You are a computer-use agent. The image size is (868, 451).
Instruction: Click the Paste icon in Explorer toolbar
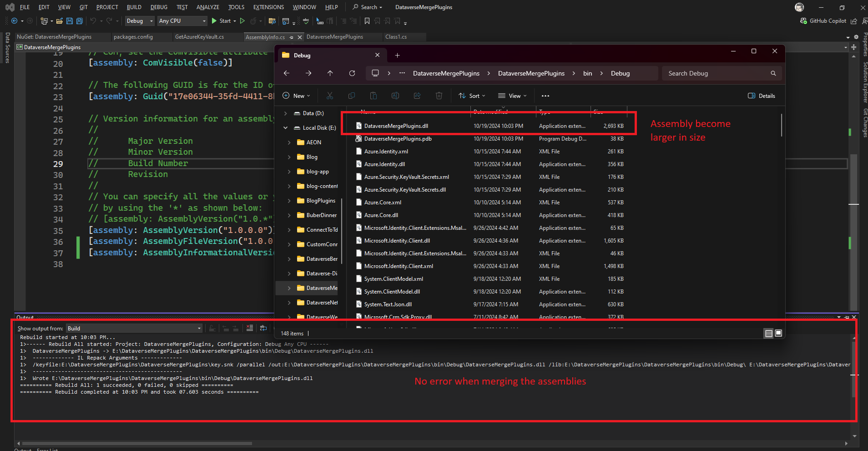(x=373, y=96)
